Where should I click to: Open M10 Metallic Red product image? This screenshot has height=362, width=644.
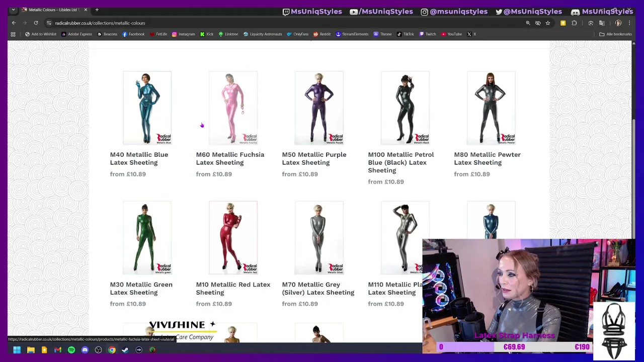(x=233, y=238)
